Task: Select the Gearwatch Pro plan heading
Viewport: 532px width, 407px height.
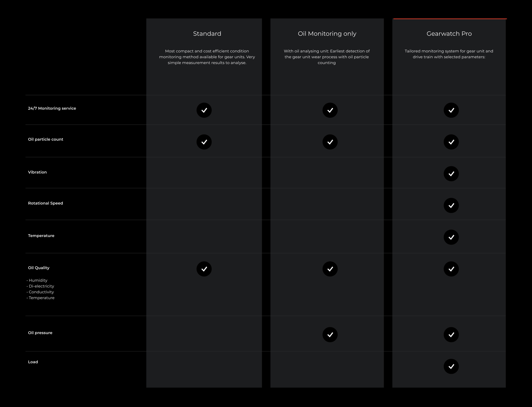Action: (449, 34)
